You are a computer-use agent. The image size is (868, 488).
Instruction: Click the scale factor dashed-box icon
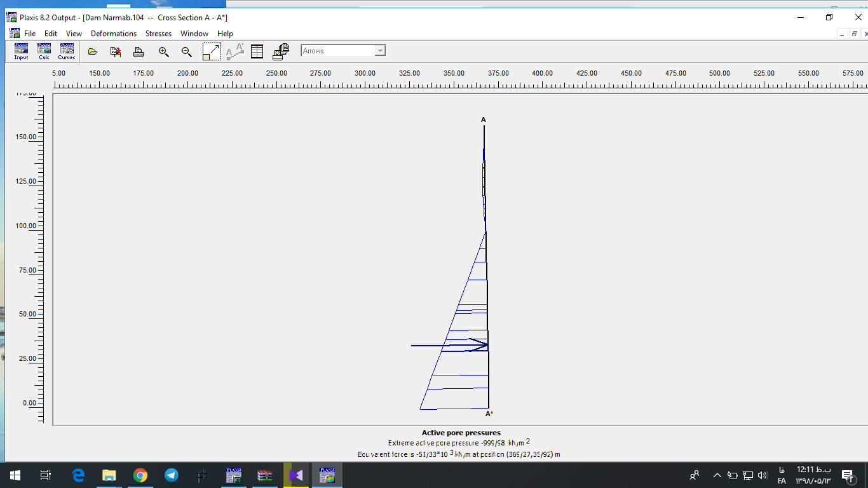coord(212,51)
